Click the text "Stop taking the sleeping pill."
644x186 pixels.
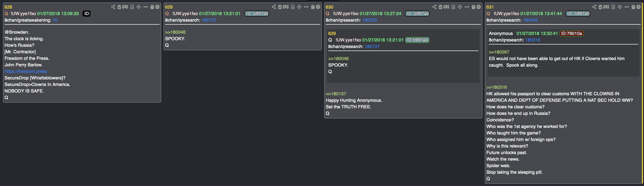click(514, 172)
